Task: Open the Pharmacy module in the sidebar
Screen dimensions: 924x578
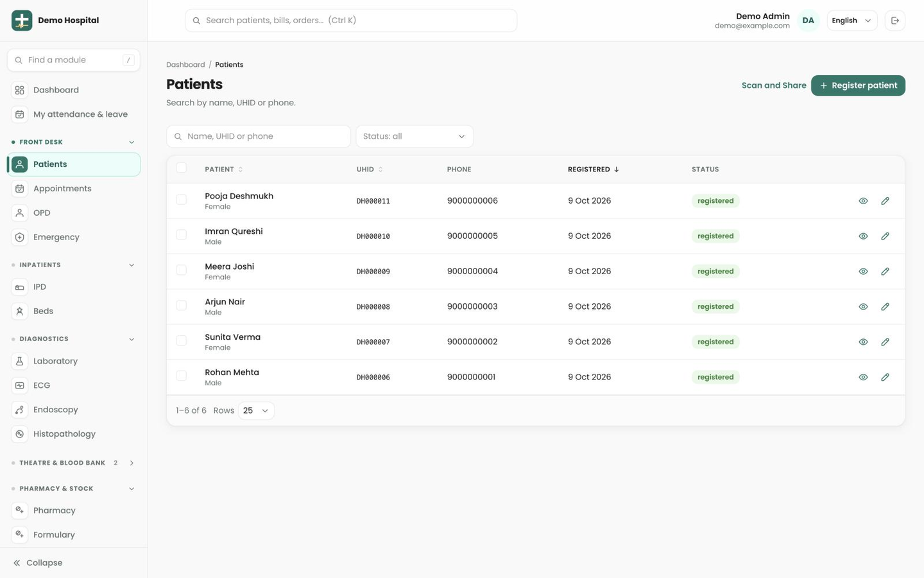Action: tap(74, 511)
